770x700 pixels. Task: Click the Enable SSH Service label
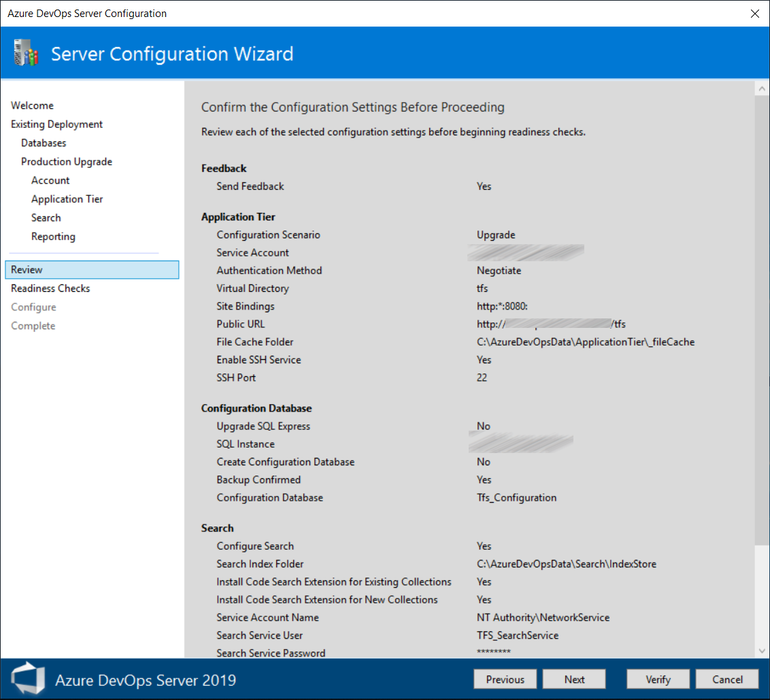pyautogui.click(x=258, y=360)
